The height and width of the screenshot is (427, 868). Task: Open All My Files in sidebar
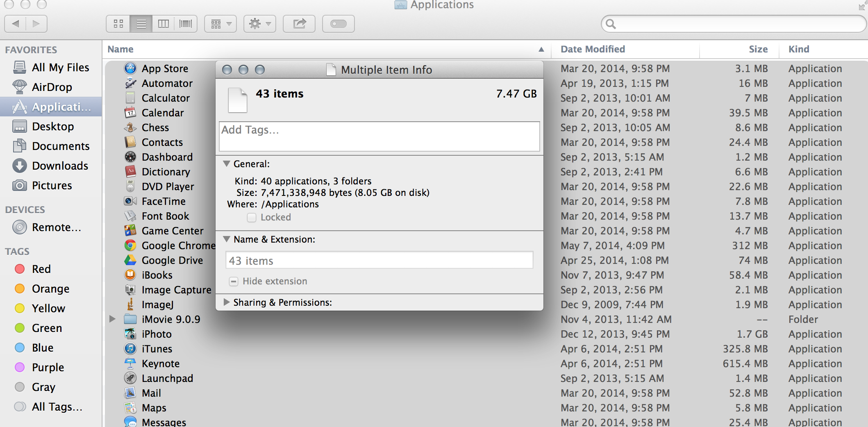tap(51, 67)
